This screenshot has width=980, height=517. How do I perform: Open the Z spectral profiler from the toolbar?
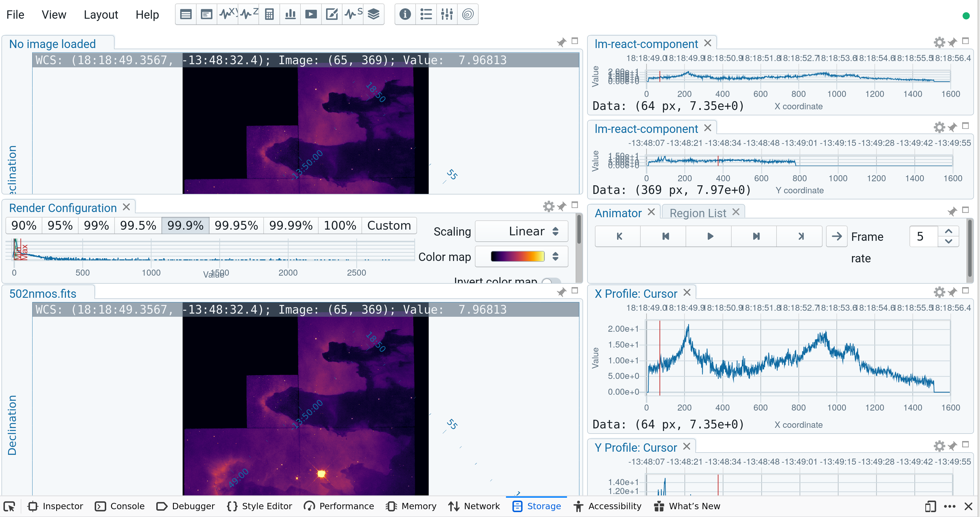248,14
